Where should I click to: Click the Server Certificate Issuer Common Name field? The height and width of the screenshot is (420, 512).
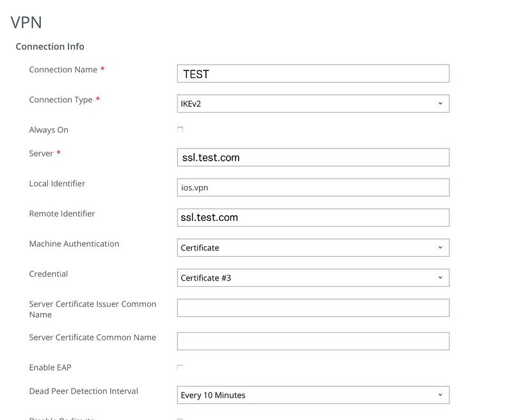pos(313,308)
